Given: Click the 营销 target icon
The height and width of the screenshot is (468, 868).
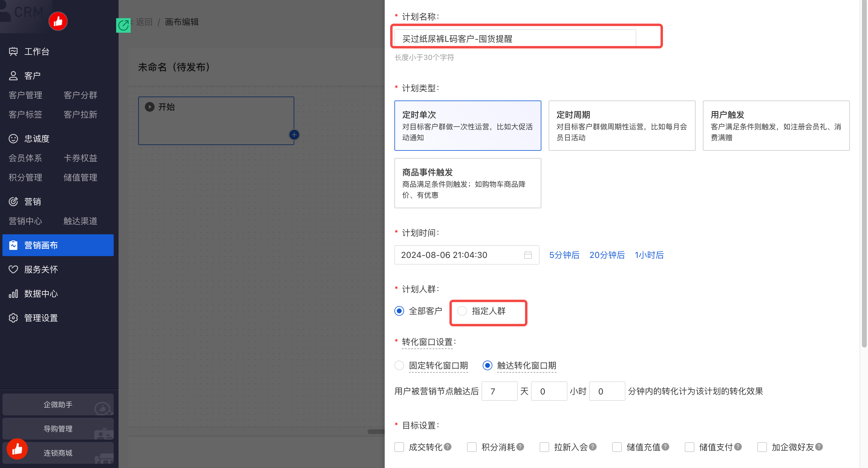Looking at the screenshot, I should click(13, 202).
